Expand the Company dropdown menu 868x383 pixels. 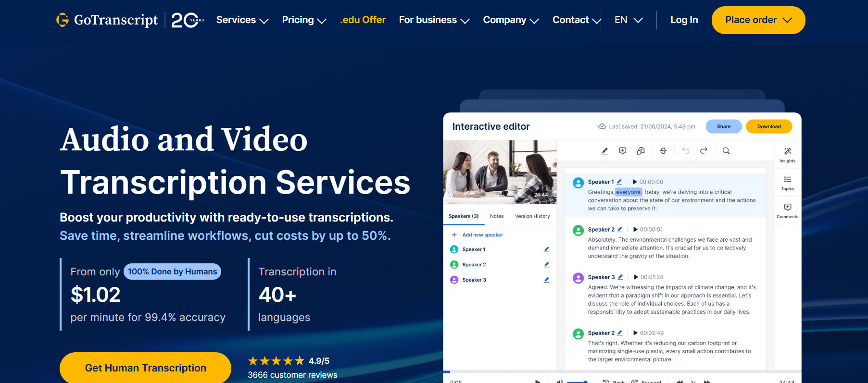pos(511,20)
